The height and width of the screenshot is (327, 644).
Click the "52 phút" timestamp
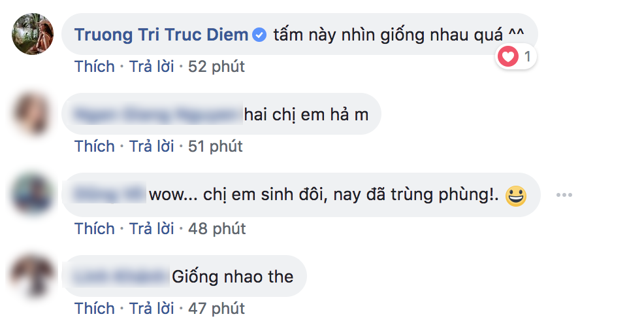point(216,67)
